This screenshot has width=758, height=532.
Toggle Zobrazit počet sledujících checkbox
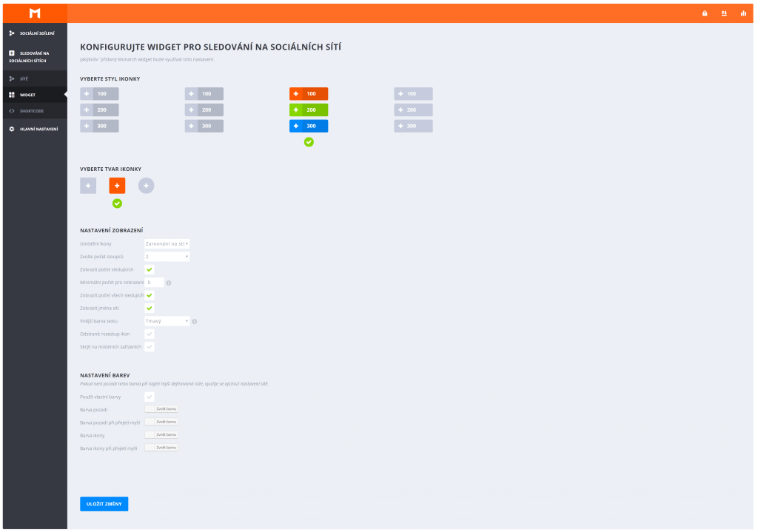pos(150,269)
